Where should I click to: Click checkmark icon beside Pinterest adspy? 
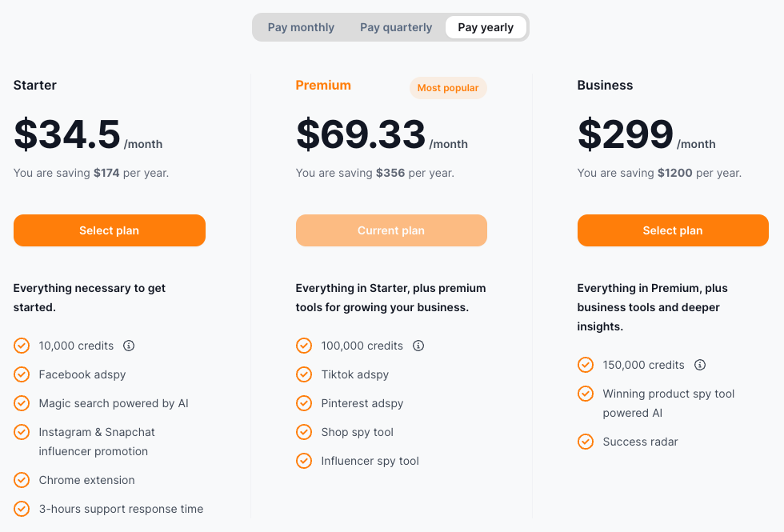pos(304,403)
